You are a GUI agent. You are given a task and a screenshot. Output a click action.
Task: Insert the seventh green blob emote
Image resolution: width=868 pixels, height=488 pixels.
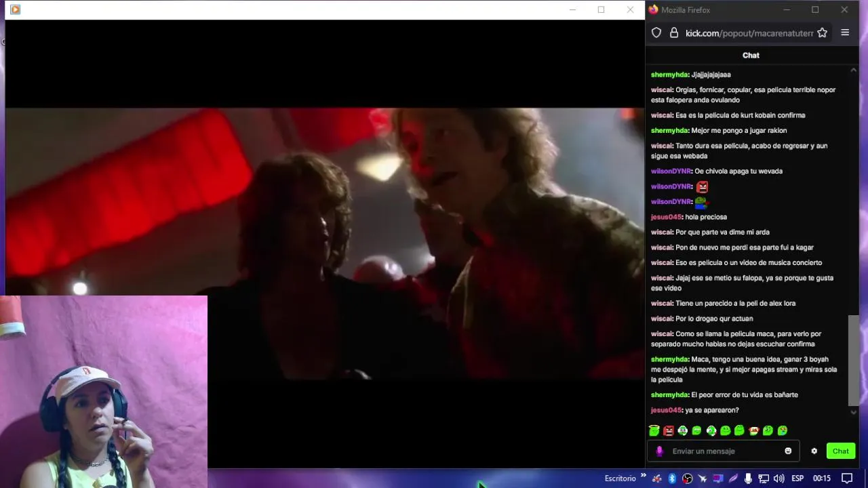pos(740,430)
